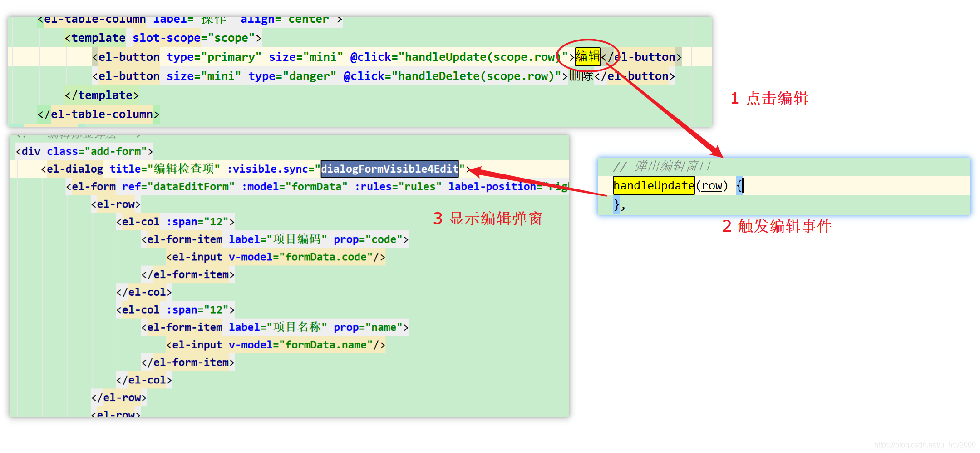
Task: Click the 删除 text in the danger button
Action: pyautogui.click(x=581, y=76)
